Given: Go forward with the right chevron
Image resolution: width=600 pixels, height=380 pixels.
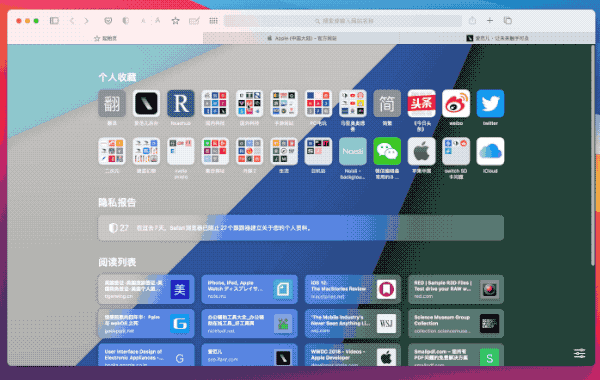Looking at the screenshot, I should coord(86,21).
